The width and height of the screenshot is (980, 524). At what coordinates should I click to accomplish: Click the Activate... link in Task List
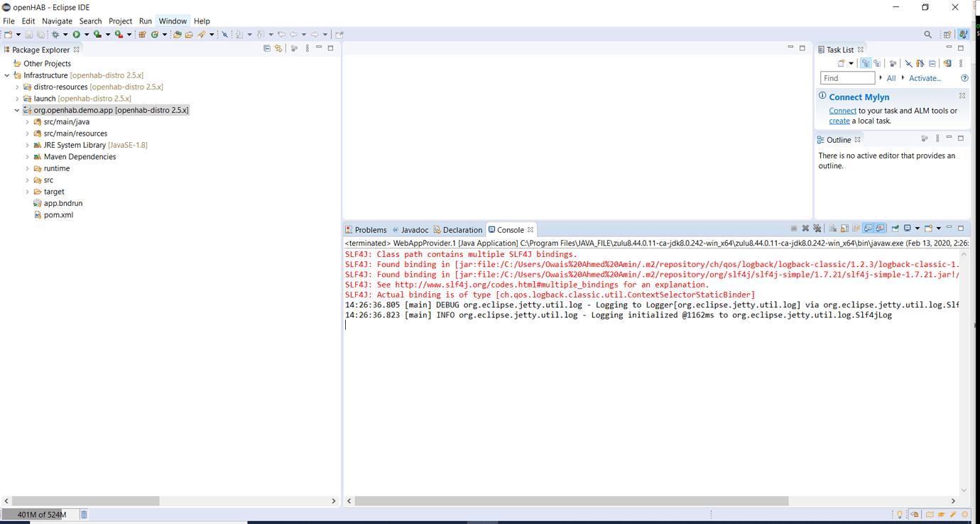[x=925, y=78]
